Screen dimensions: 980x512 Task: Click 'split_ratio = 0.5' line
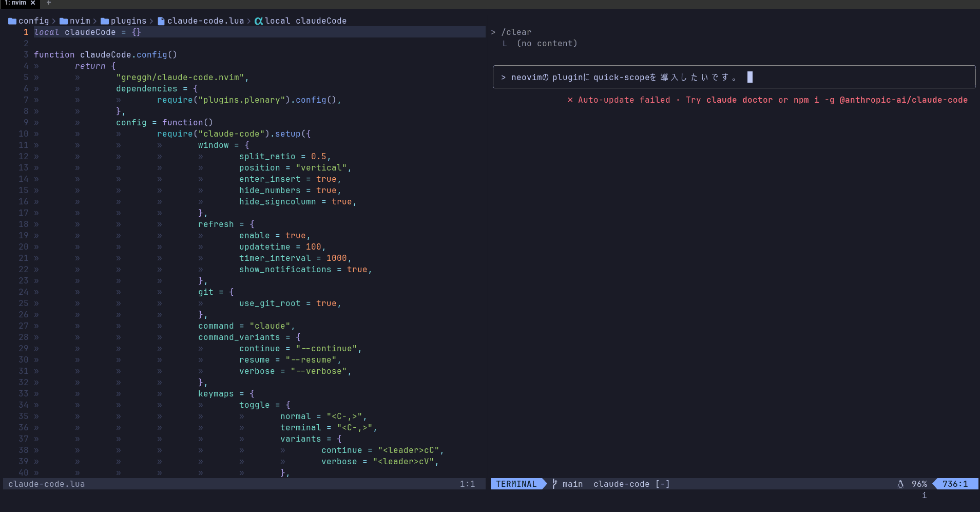click(283, 157)
